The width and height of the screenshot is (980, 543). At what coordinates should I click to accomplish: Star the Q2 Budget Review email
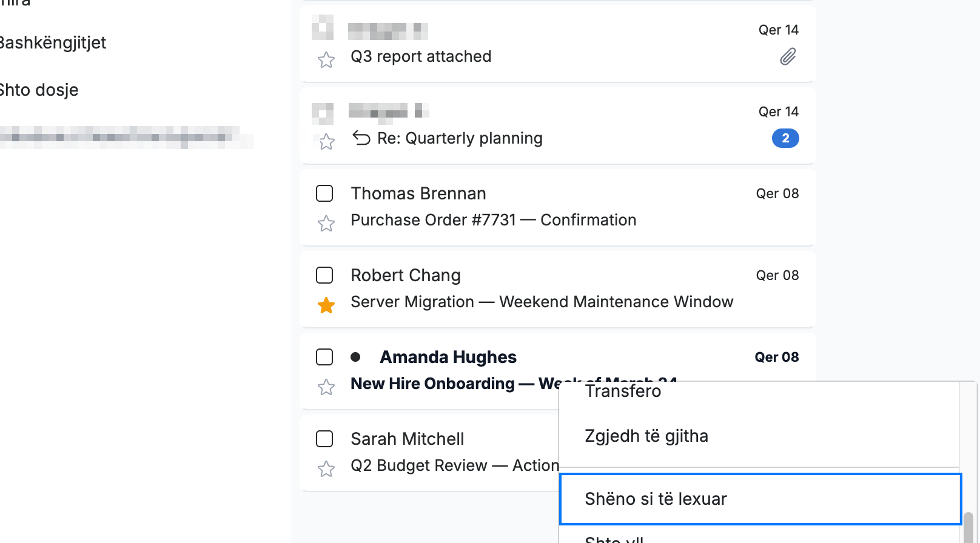pos(326,468)
